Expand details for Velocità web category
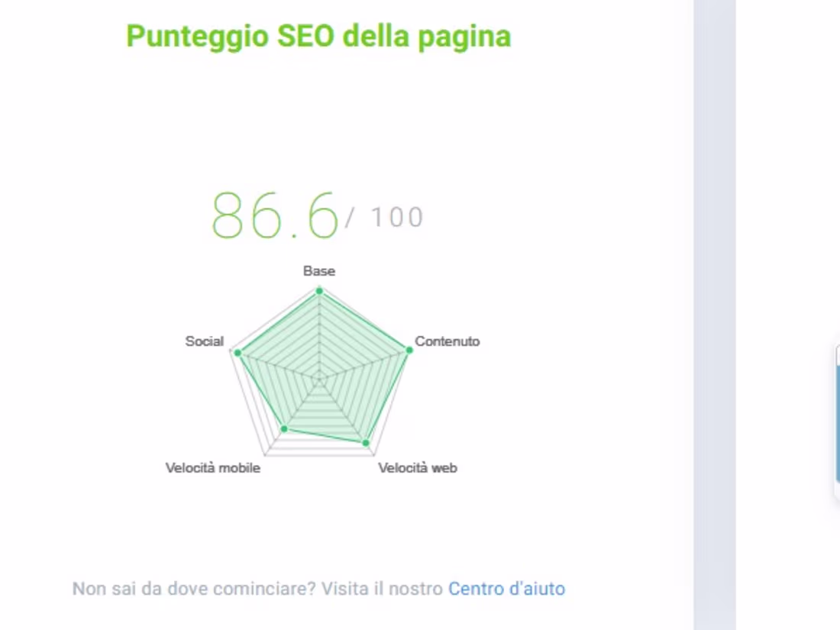 [418, 467]
